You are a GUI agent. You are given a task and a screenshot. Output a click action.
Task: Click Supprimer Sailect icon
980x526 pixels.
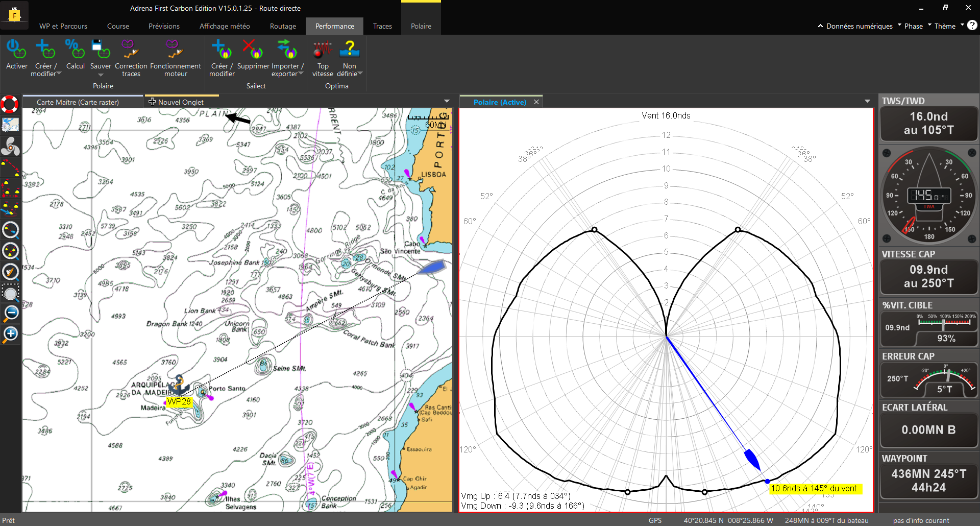253,50
